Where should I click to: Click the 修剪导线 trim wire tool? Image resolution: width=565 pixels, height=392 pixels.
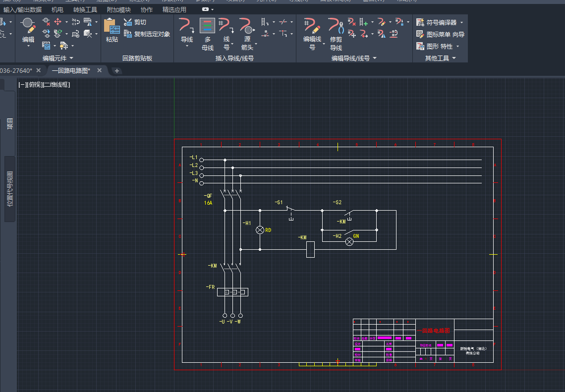tap(336, 26)
